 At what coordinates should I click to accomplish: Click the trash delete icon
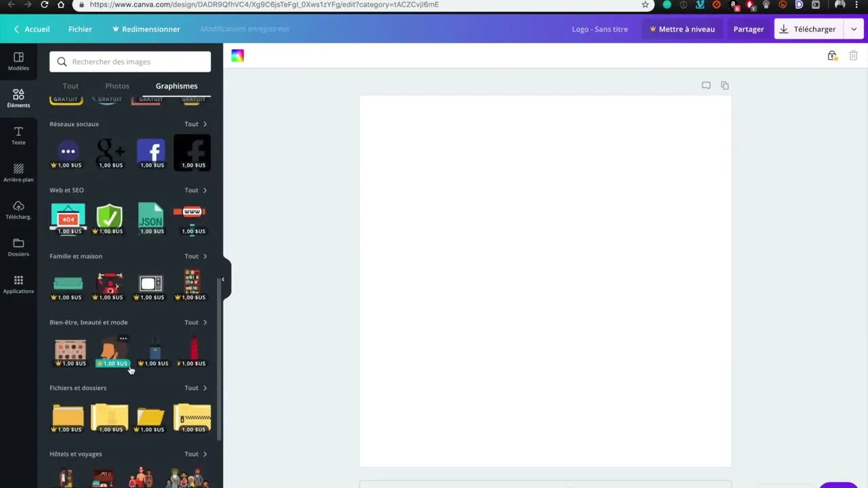click(853, 56)
